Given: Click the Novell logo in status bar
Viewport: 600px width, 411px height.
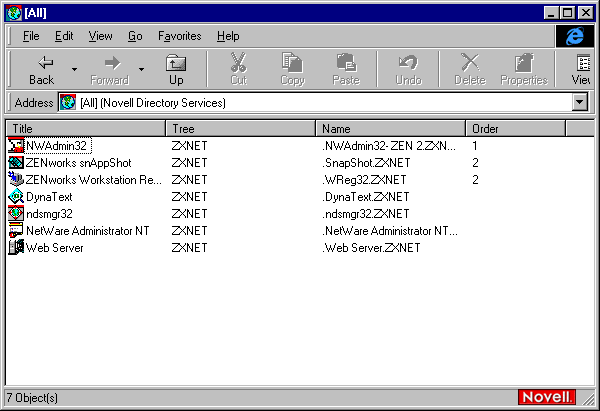Looking at the screenshot, I should click(x=547, y=397).
